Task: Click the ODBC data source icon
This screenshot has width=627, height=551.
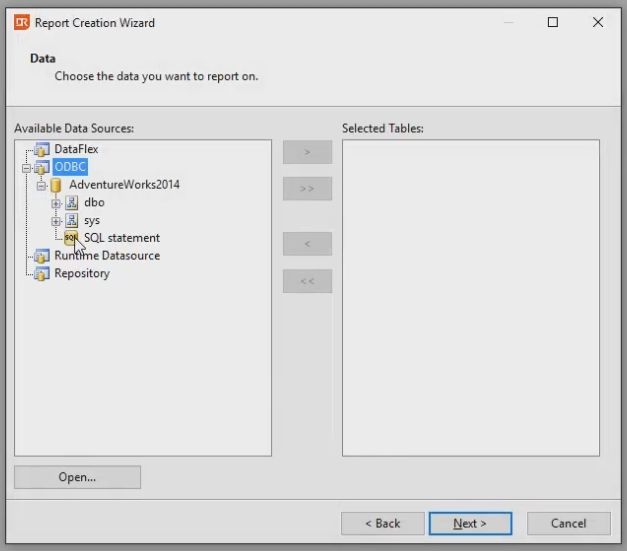Action: click(42, 167)
